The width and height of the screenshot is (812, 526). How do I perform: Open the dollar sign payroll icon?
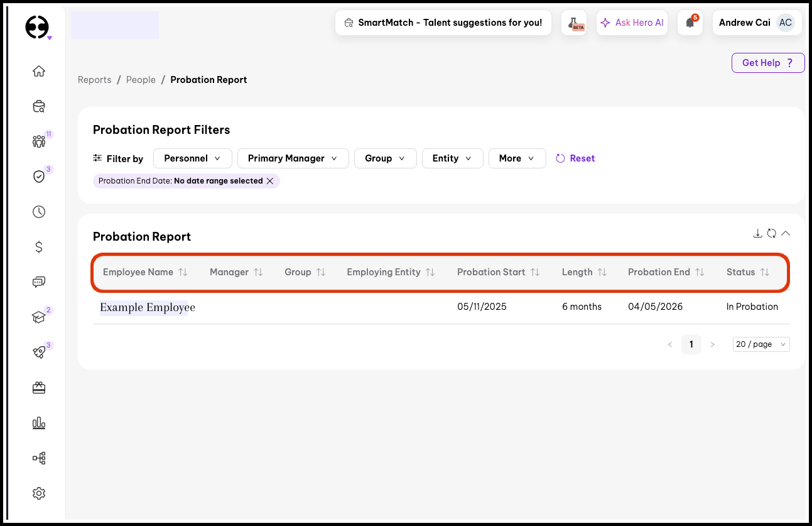click(x=39, y=247)
